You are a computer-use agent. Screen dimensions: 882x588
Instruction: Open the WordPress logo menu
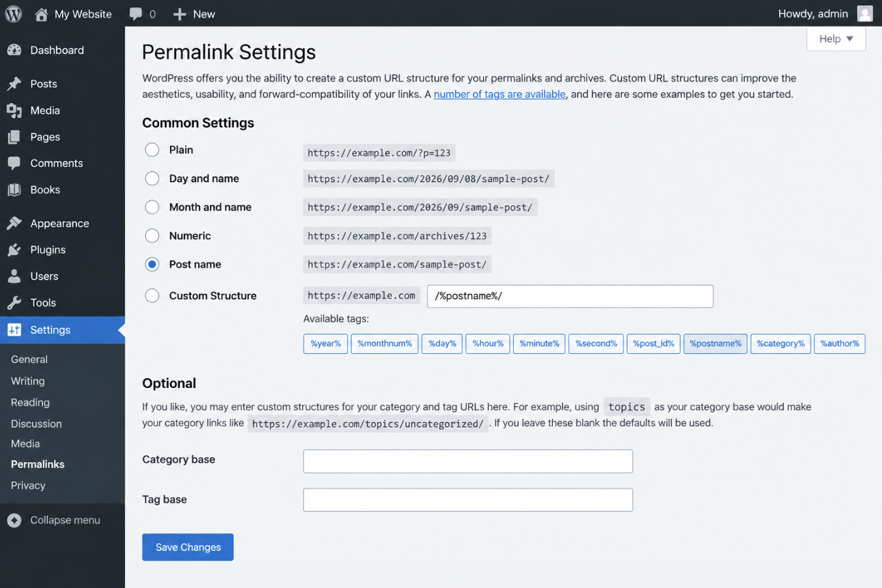pyautogui.click(x=13, y=14)
